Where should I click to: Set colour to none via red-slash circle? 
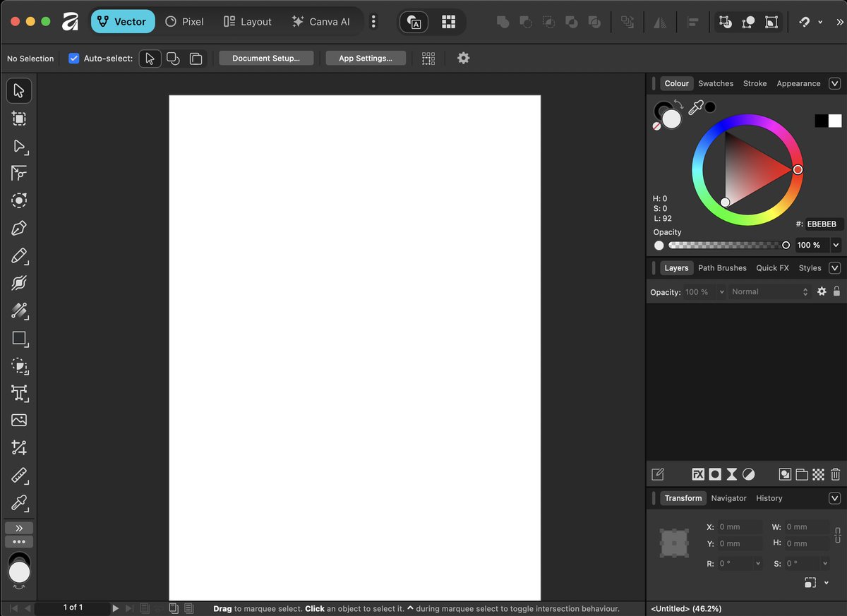pos(657,126)
